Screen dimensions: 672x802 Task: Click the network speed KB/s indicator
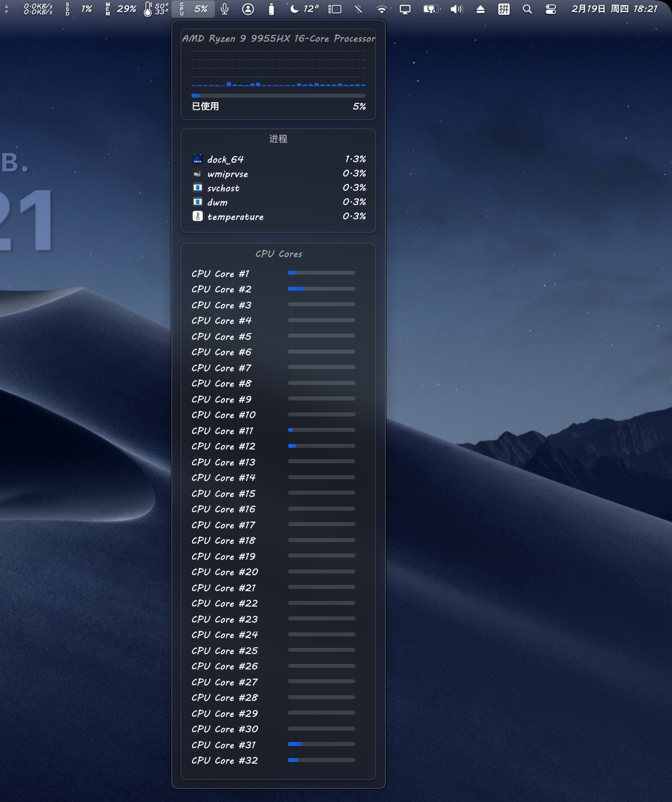(38, 9)
